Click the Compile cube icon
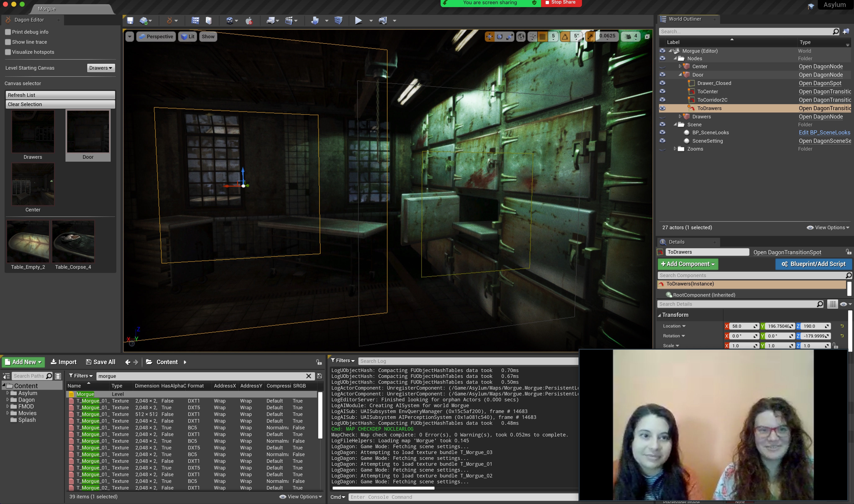This screenshot has width=854, height=504. 338,21
